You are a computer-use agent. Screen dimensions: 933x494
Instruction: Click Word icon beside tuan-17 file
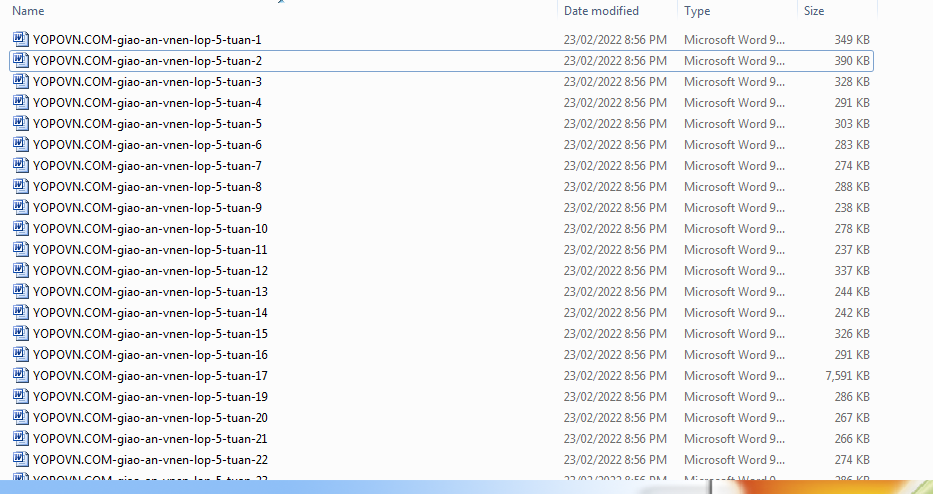coord(20,375)
